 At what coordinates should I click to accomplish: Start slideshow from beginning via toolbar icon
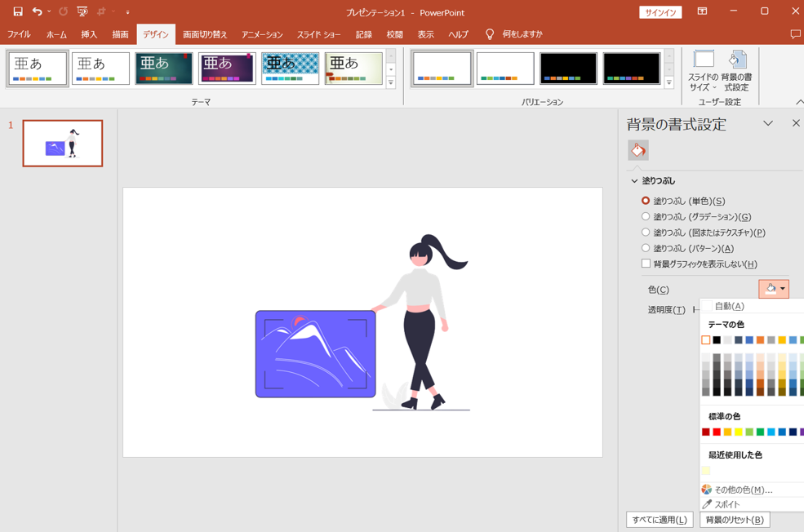(82, 11)
